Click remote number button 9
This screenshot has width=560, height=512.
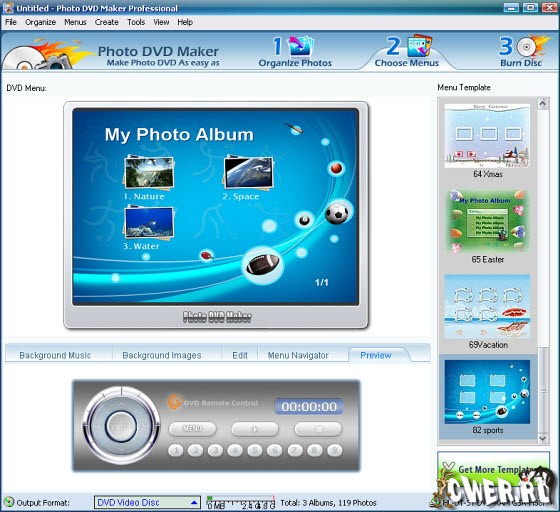point(334,451)
